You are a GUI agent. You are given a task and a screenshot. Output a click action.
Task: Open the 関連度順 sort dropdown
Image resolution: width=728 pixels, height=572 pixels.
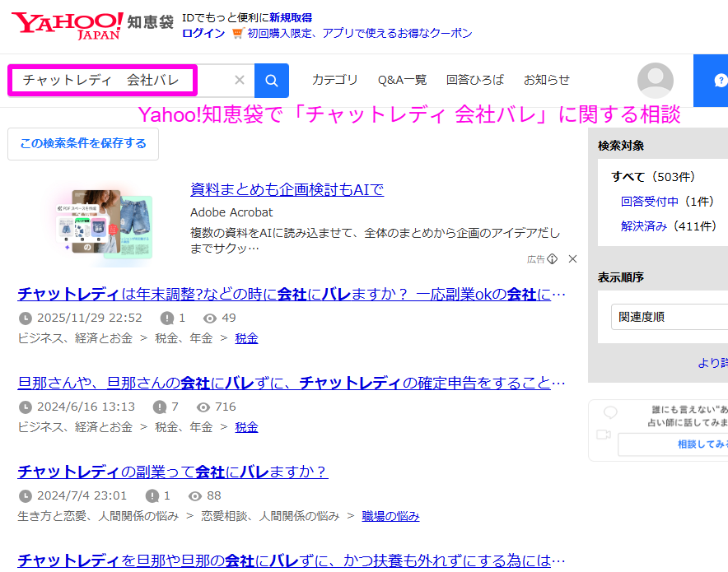point(670,317)
